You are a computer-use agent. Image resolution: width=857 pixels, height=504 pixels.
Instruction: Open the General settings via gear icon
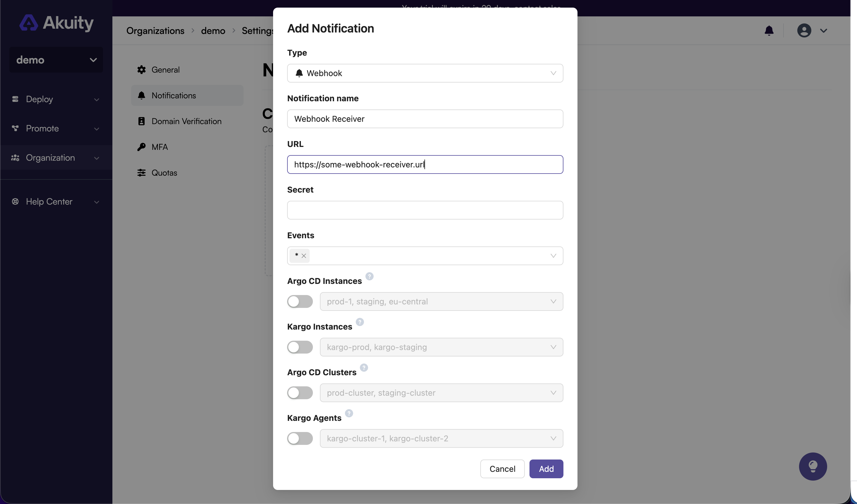click(x=142, y=70)
